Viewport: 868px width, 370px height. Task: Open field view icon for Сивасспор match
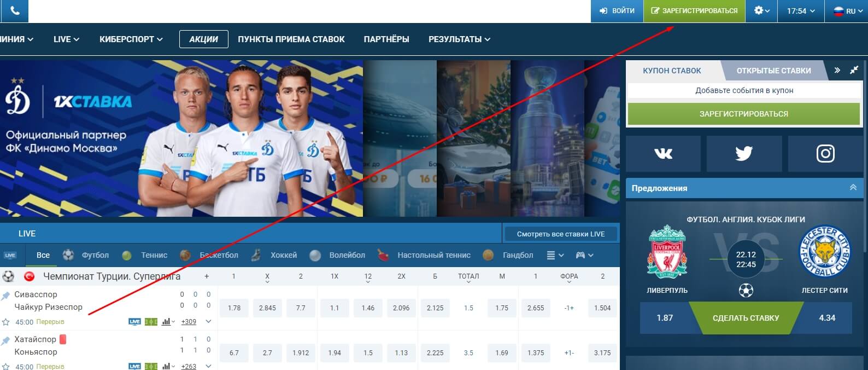pyautogui.click(x=151, y=322)
